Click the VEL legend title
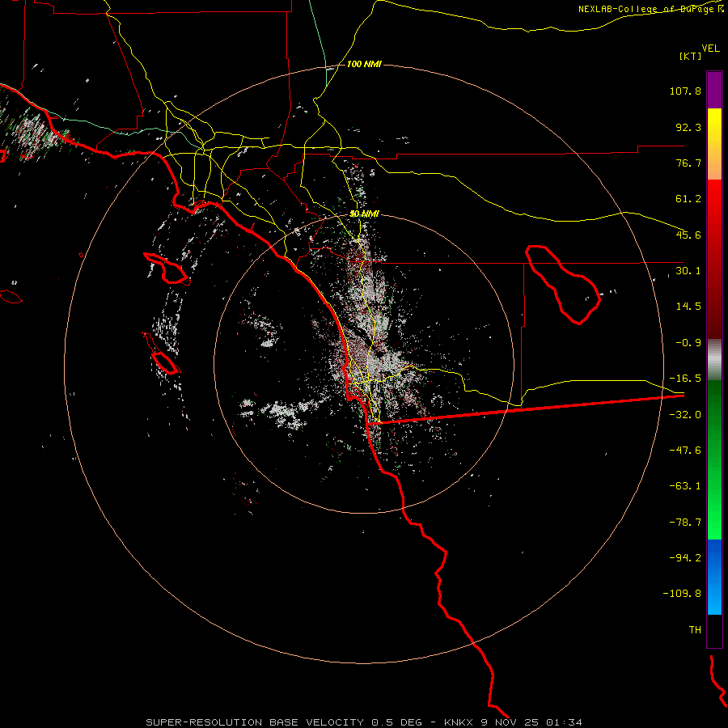This screenshot has width=728, height=728. [711, 48]
